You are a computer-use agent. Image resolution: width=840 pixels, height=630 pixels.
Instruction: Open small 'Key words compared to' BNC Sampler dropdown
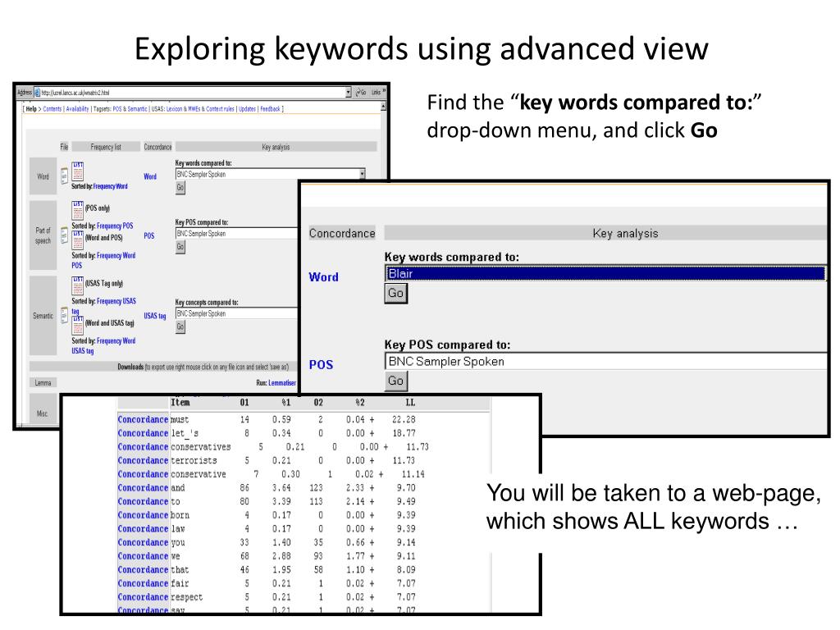coord(270,174)
